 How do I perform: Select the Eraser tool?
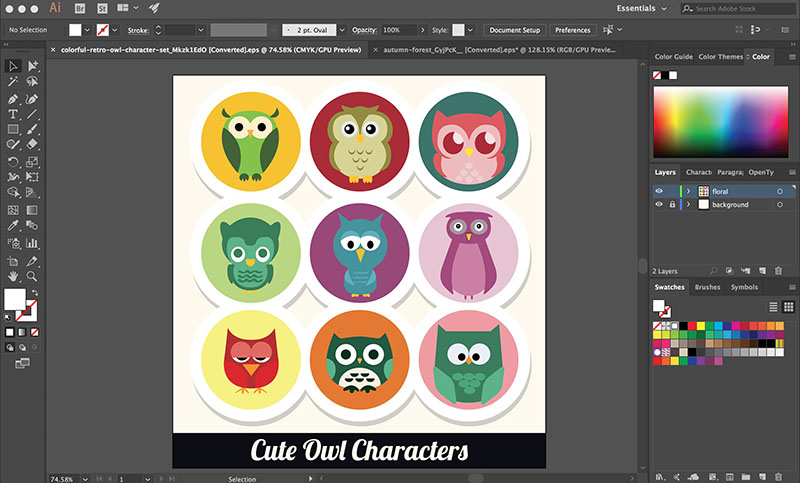[x=32, y=145]
